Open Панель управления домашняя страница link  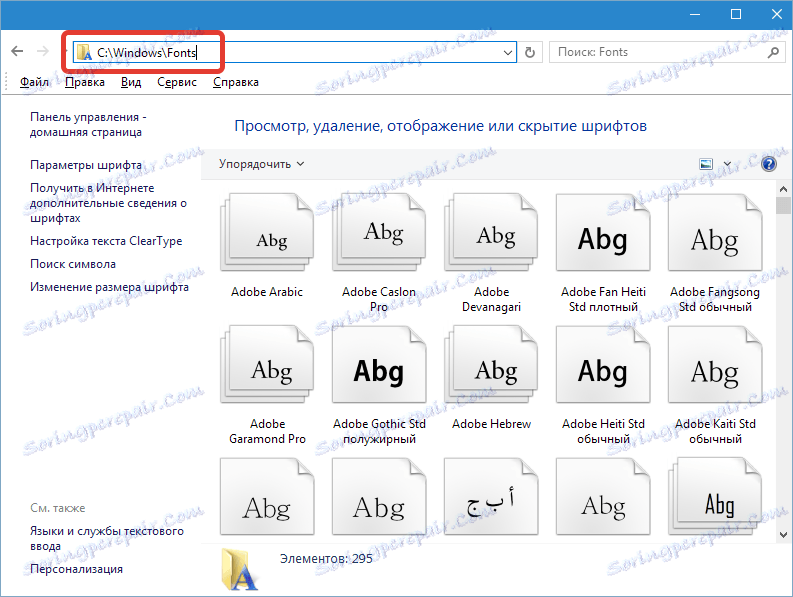pyautogui.click(x=88, y=124)
